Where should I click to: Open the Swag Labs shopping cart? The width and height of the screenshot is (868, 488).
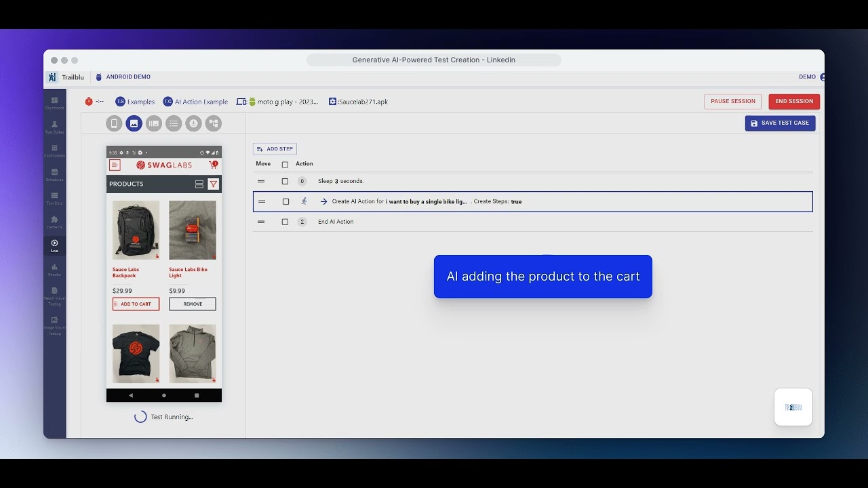click(x=214, y=165)
